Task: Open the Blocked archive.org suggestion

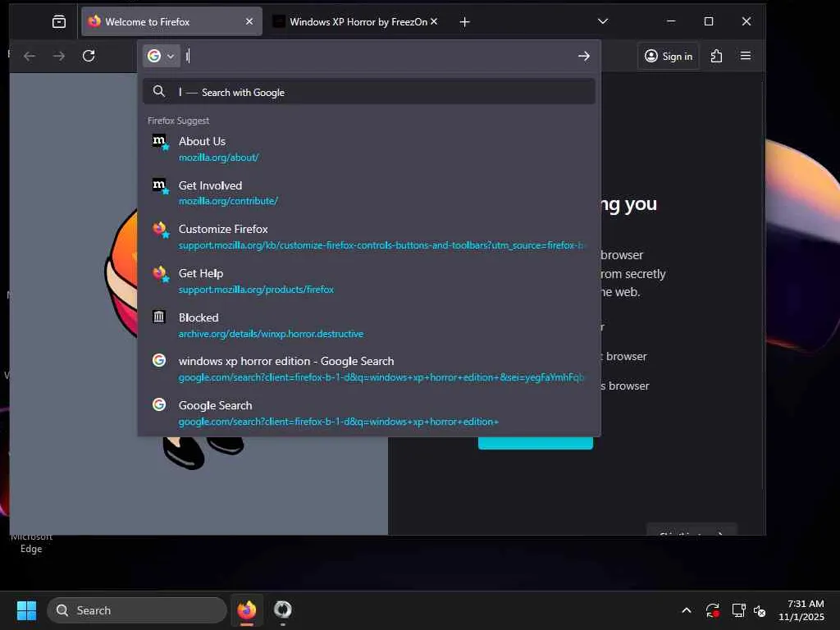Action: coord(368,325)
